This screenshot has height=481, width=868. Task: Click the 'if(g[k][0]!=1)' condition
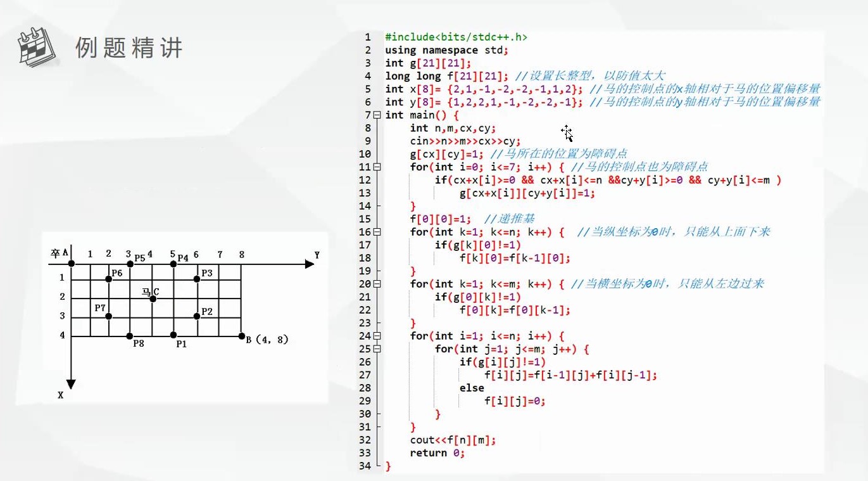tap(478, 245)
